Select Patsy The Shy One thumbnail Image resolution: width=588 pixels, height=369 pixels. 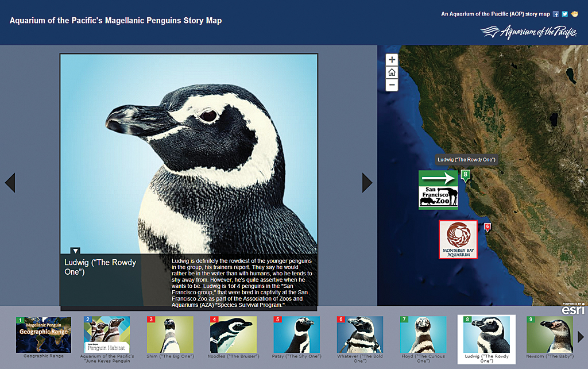[x=297, y=335]
